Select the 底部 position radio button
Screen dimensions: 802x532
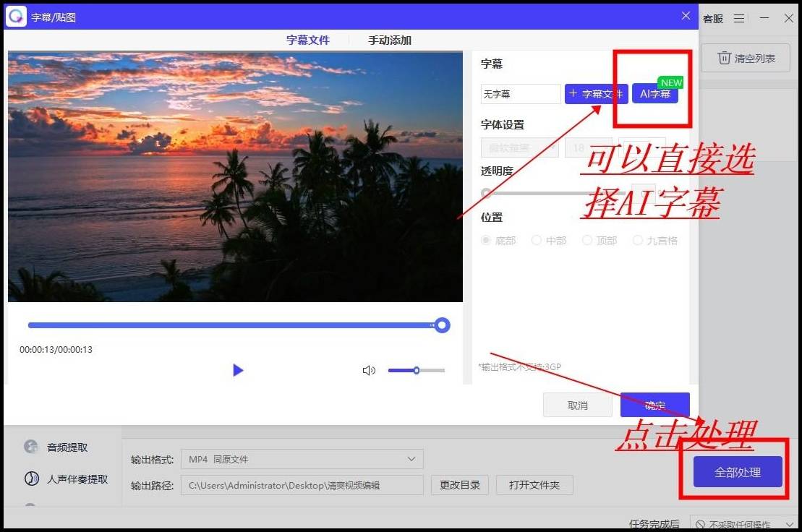pyautogui.click(x=486, y=240)
